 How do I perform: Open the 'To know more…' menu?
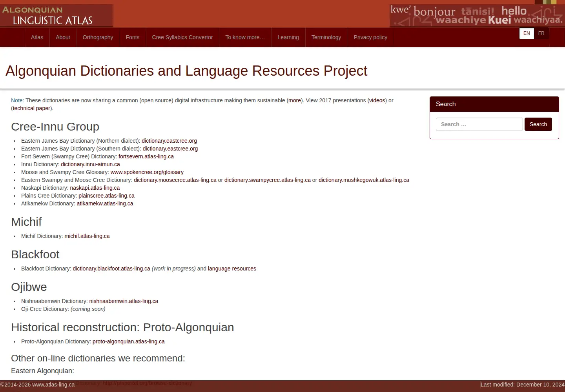[245, 37]
